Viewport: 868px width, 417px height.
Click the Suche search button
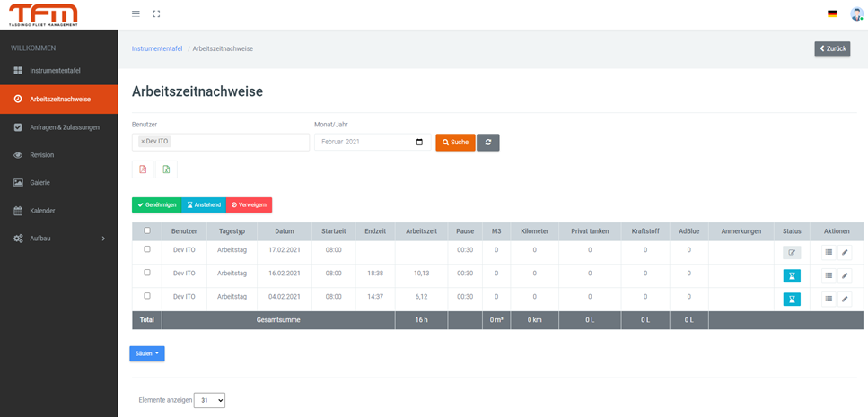click(x=455, y=142)
